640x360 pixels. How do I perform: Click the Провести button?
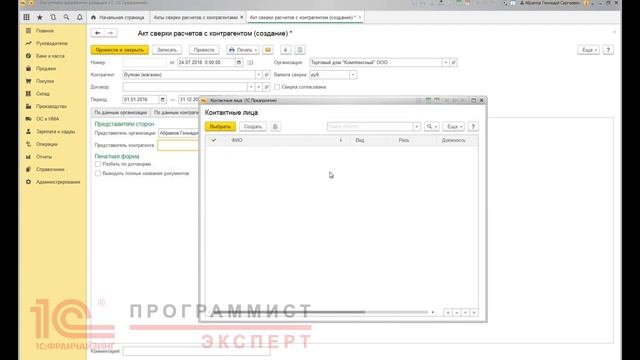tap(204, 50)
